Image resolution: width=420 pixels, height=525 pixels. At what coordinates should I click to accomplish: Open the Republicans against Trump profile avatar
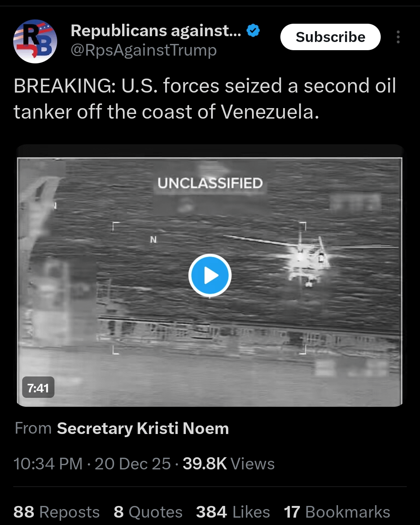tap(35, 41)
